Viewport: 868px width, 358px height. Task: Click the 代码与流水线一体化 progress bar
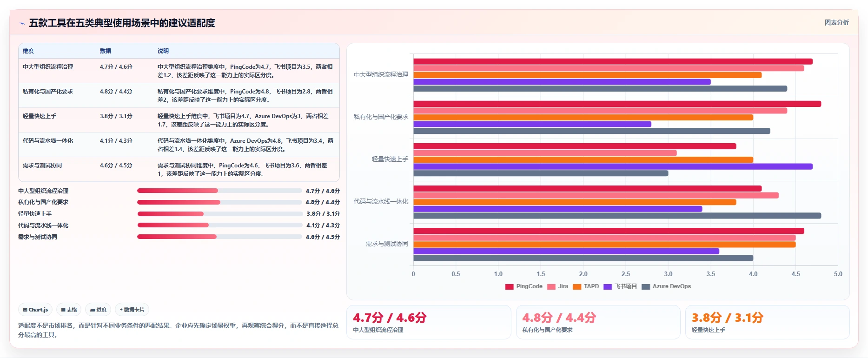(x=220, y=225)
